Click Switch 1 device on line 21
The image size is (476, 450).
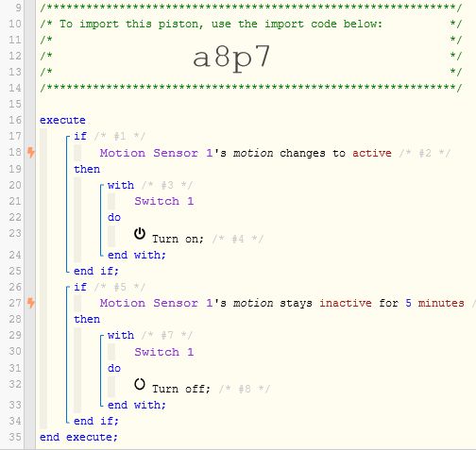pyautogui.click(x=164, y=201)
